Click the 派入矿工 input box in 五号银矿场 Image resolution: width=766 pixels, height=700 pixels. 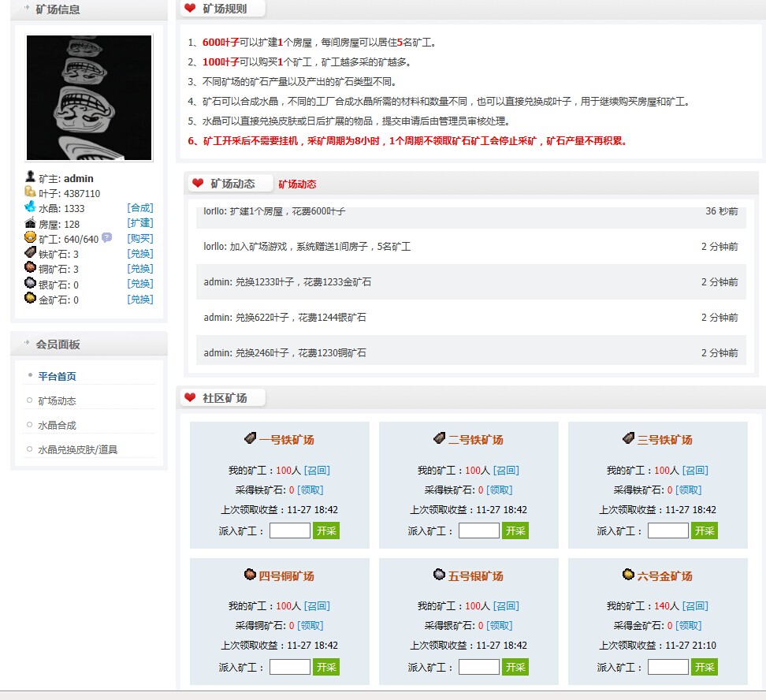(478, 666)
